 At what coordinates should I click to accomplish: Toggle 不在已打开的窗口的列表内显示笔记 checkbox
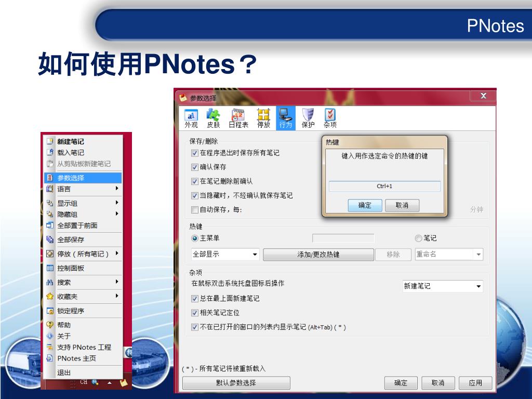[194, 327]
